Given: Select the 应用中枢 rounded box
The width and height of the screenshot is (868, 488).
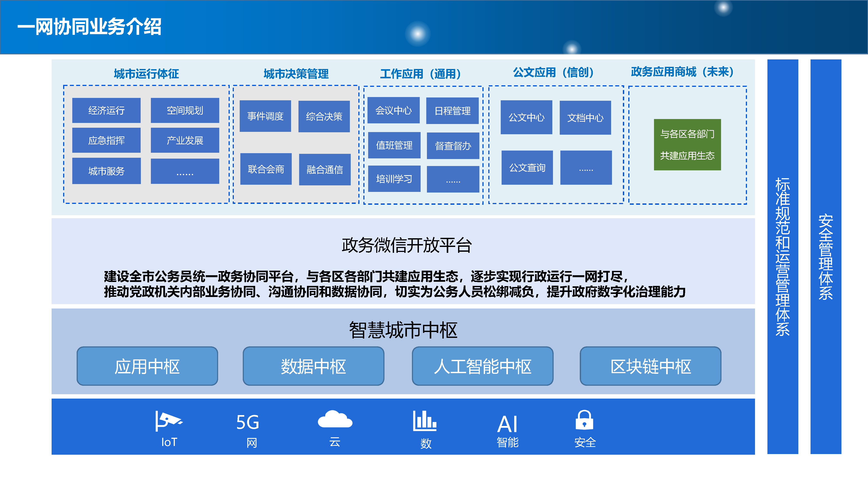Looking at the screenshot, I should tap(147, 366).
